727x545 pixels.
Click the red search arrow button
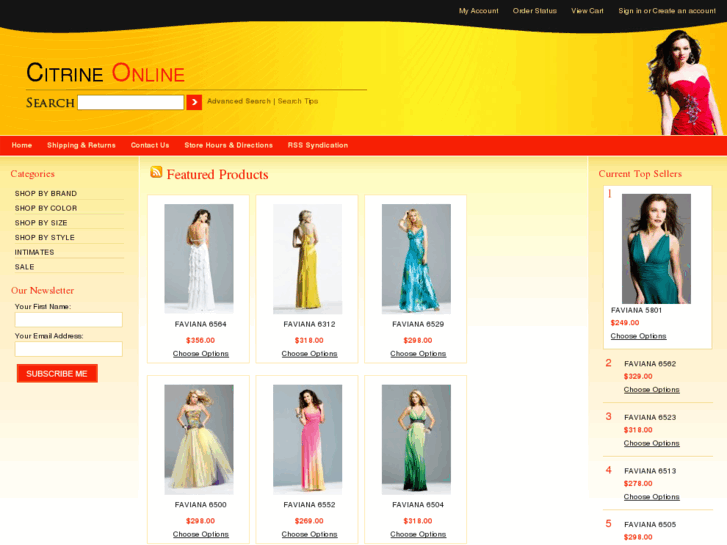194,102
